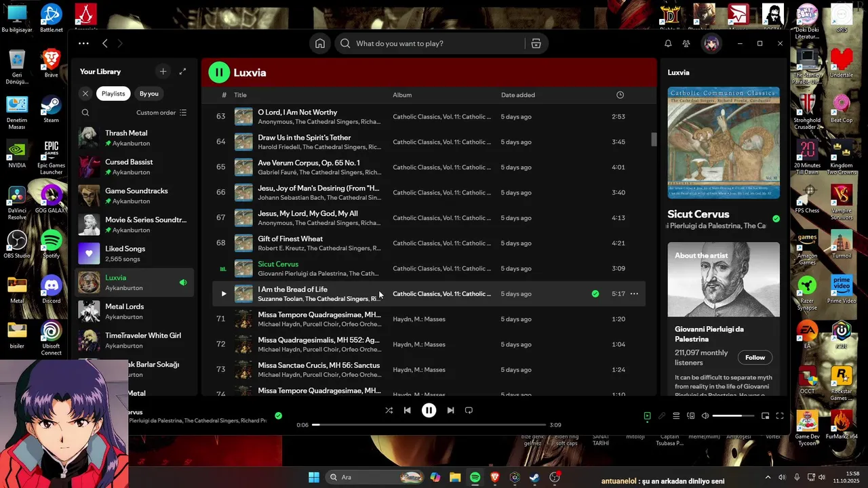The image size is (868, 488).
Task: Pause playback in the player bar
Action: point(429,410)
